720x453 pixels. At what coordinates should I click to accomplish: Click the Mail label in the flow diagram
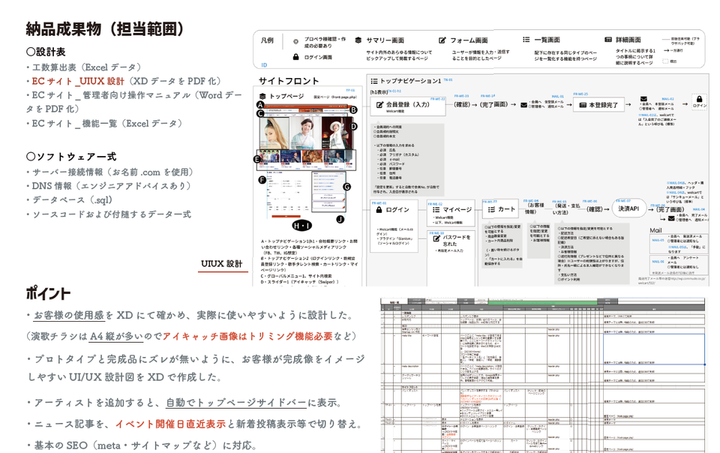tap(656, 230)
